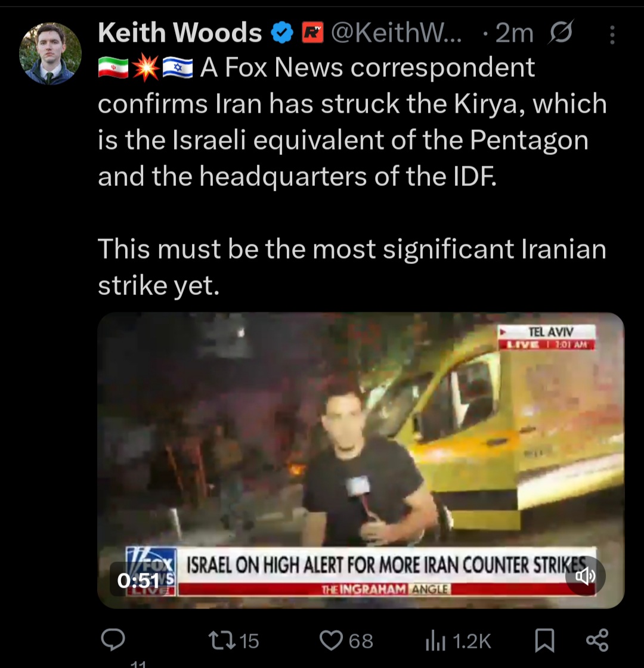Repost the tweet with 15 reposts

click(233, 641)
